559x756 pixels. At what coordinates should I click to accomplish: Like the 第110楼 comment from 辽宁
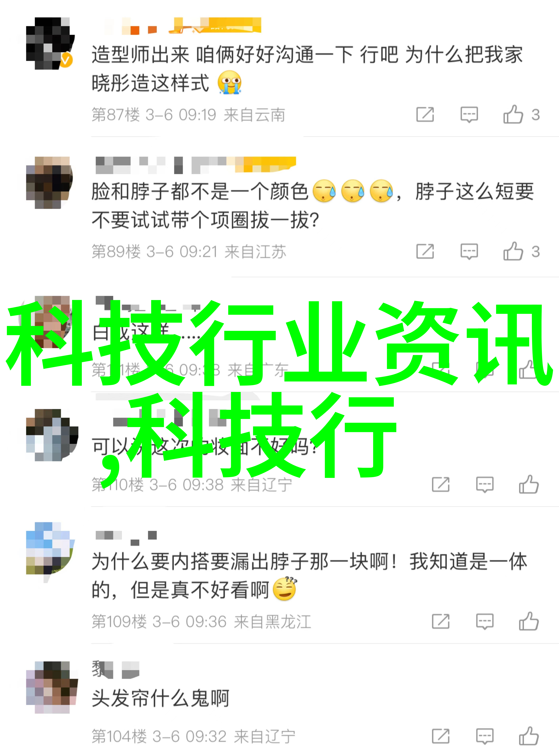pos(529,484)
